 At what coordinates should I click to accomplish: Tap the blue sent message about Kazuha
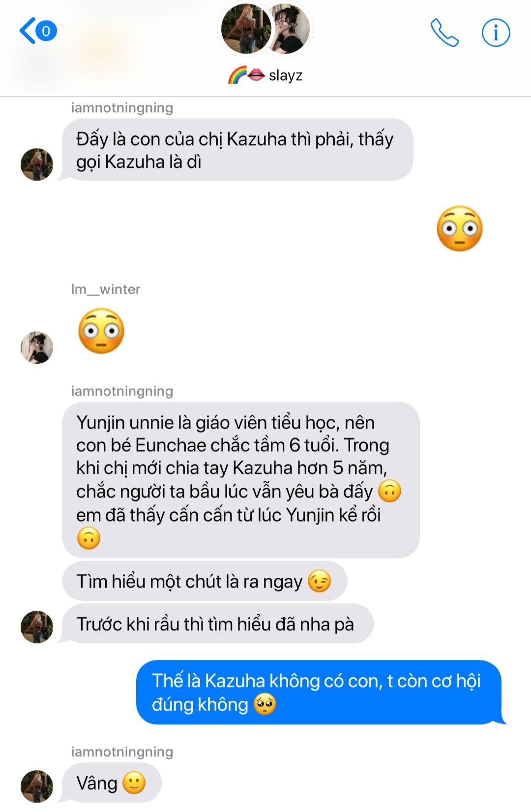(x=319, y=692)
